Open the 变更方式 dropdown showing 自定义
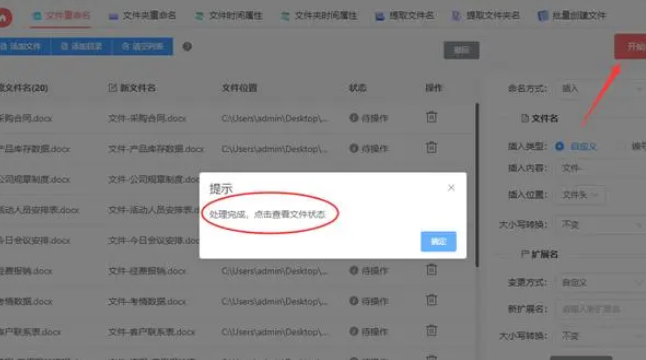Screen dimensions: 646x360 point(601,283)
